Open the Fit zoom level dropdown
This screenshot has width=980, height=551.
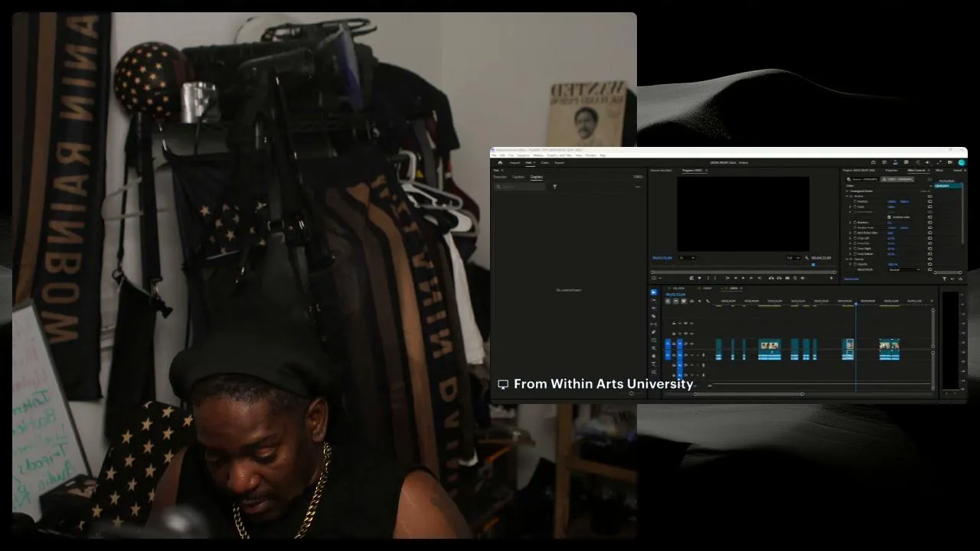pos(688,258)
